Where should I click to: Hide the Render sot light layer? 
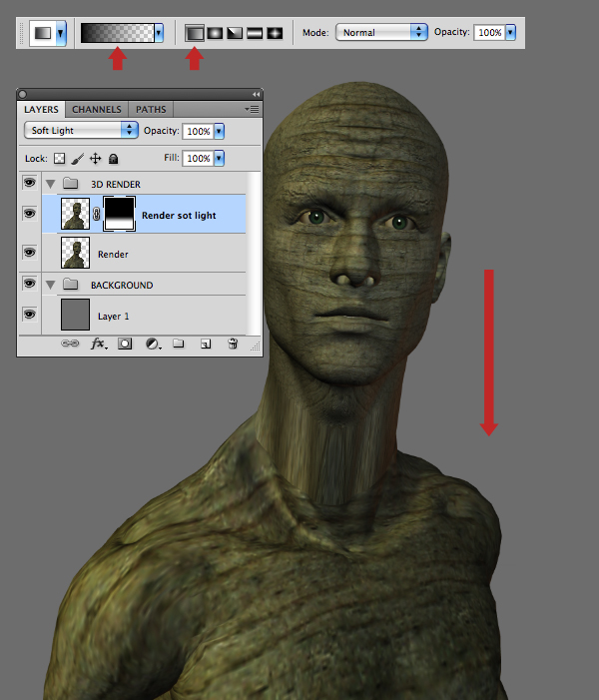[x=30, y=214]
